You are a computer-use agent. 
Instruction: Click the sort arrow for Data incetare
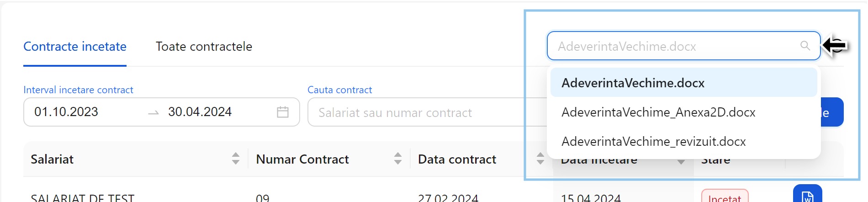(681, 161)
